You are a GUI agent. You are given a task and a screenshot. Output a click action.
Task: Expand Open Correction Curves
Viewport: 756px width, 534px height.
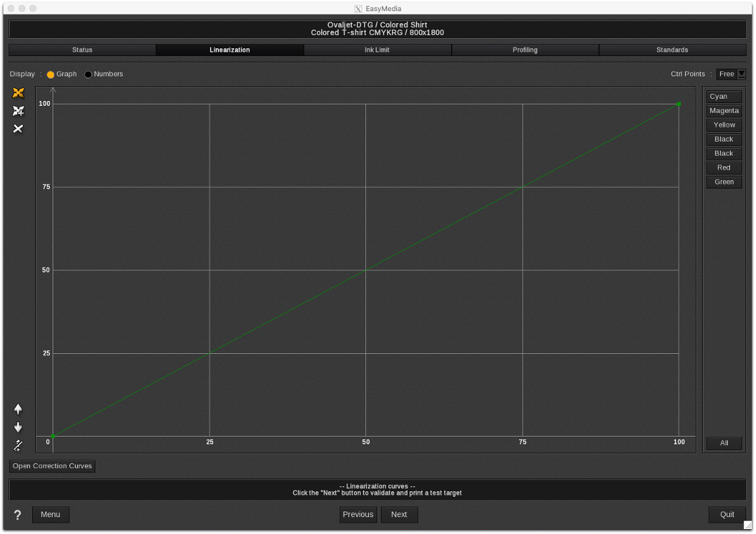coord(52,466)
